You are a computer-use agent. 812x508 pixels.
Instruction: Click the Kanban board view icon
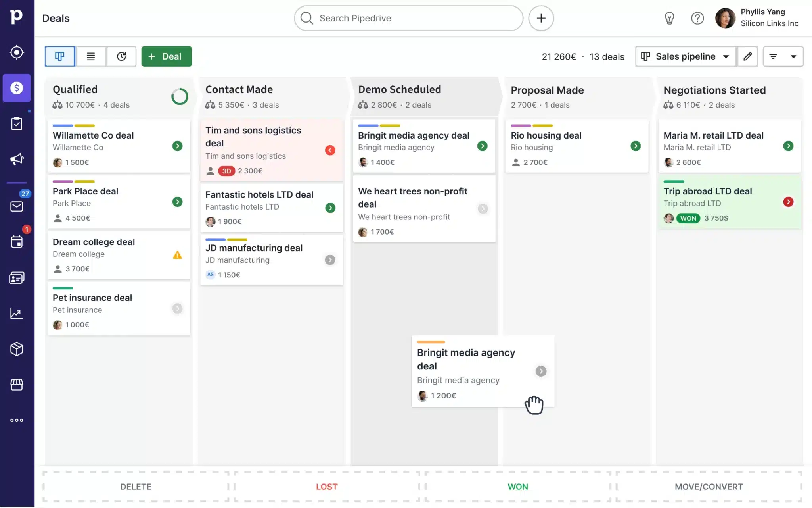tap(59, 56)
